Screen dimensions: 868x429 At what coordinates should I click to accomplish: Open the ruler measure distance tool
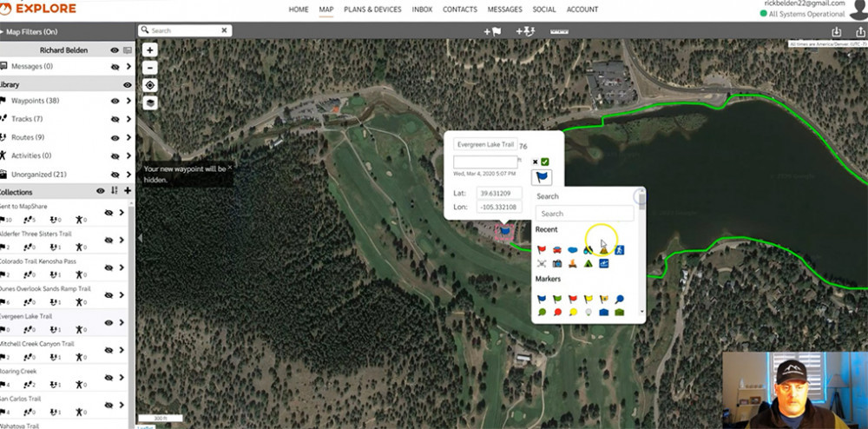(x=559, y=31)
